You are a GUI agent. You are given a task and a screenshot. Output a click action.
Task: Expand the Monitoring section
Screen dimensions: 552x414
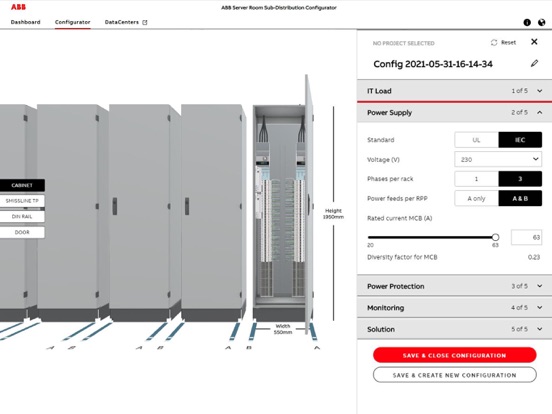[454, 308]
